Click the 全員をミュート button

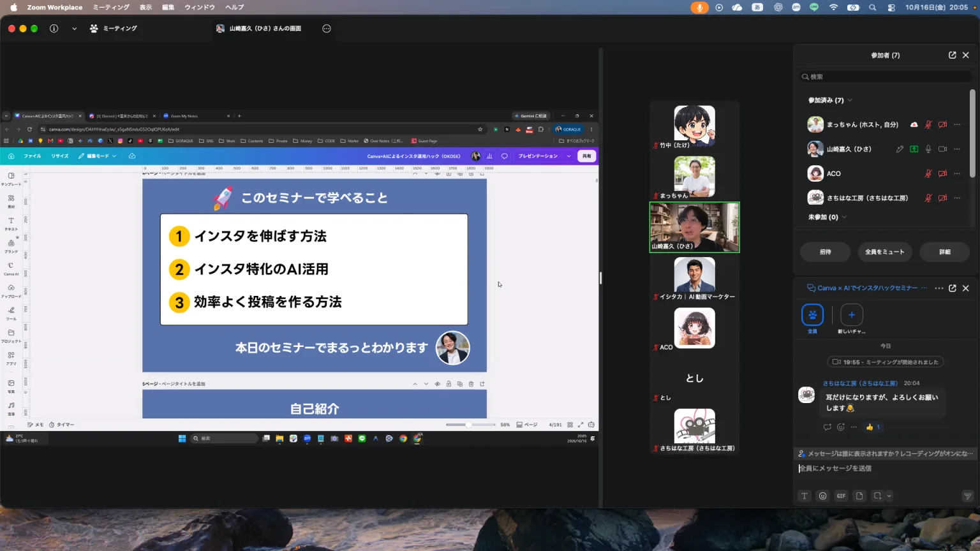click(x=884, y=252)
